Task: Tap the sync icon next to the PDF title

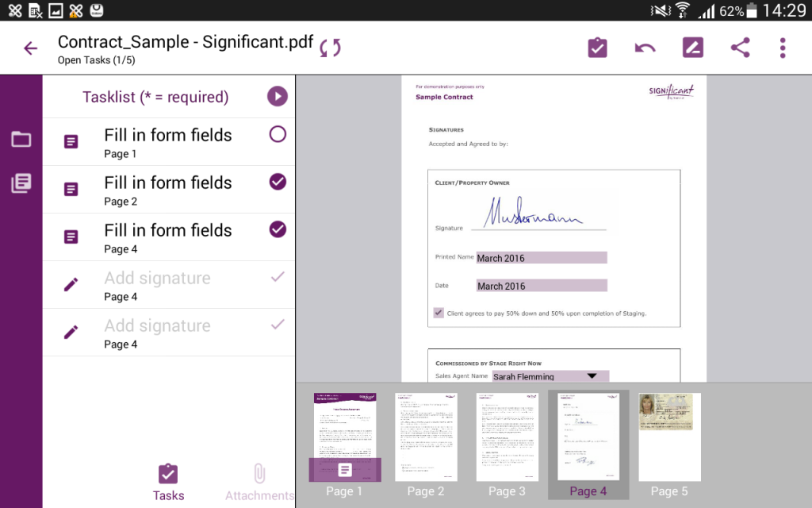Action: [x=330, y=47]
